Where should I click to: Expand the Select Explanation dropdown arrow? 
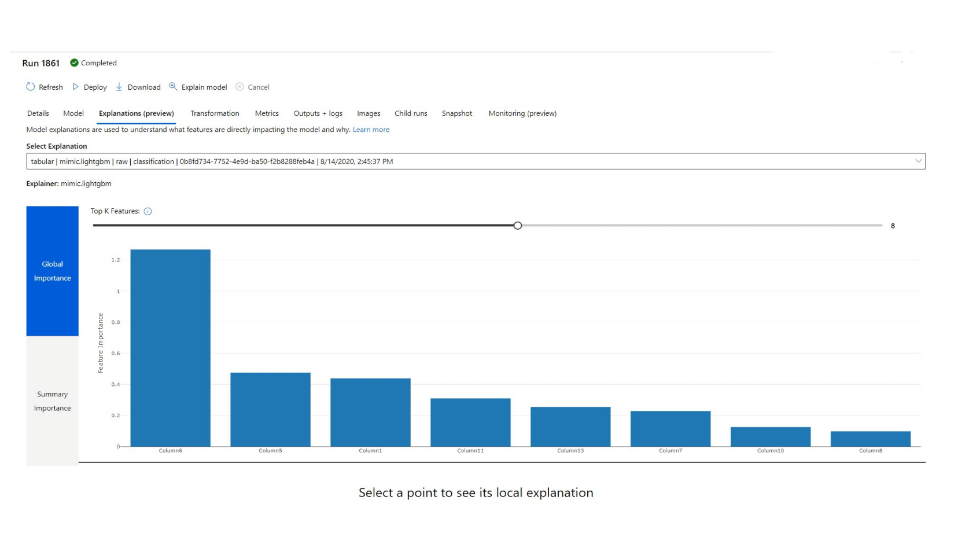click(918, 161)
